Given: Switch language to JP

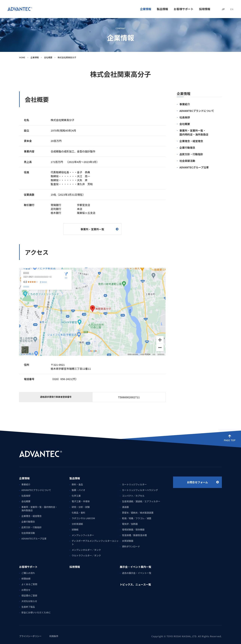Looking at the screenshot, I should pyautogui.click(x=223, y=9).
